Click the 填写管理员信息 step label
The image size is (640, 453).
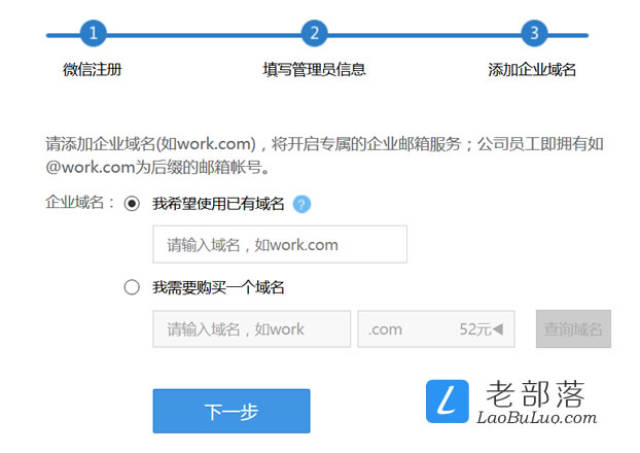[314, 69]
